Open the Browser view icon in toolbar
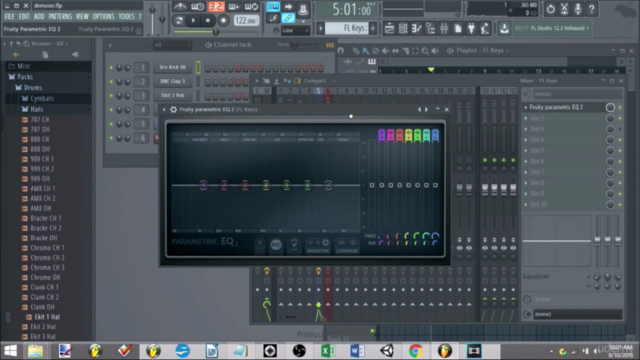Viewport: 640px width, 360px height. click(430, 29)
